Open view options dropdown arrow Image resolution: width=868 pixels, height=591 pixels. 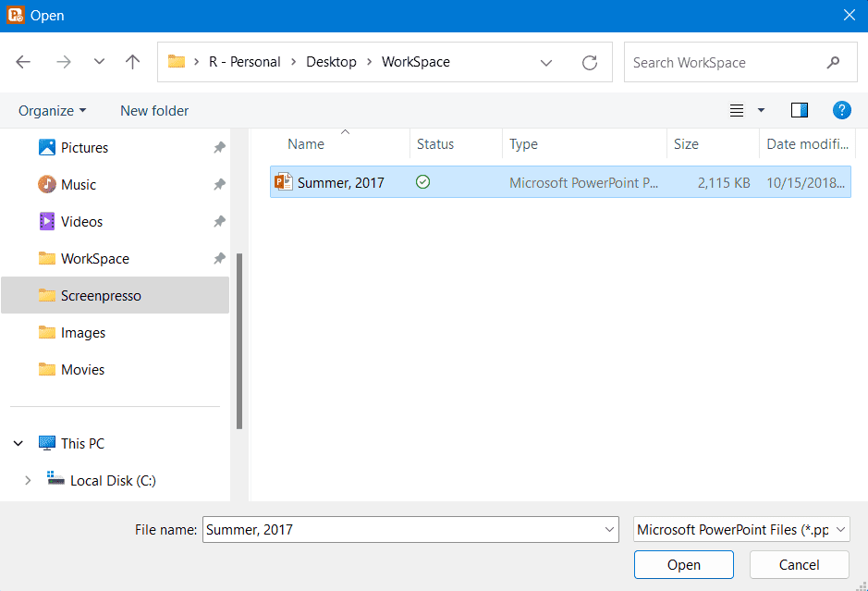pyautogui.click(x=761, y=111)
